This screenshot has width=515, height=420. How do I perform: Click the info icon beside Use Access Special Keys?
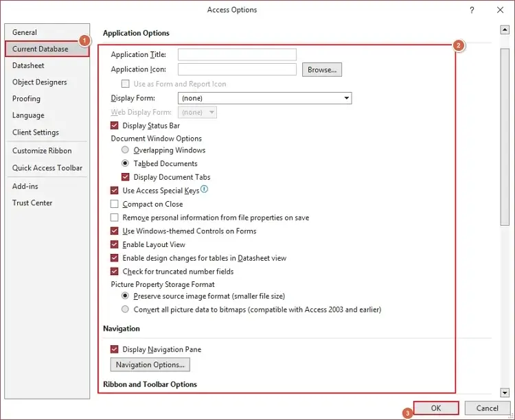coord(205,189)
